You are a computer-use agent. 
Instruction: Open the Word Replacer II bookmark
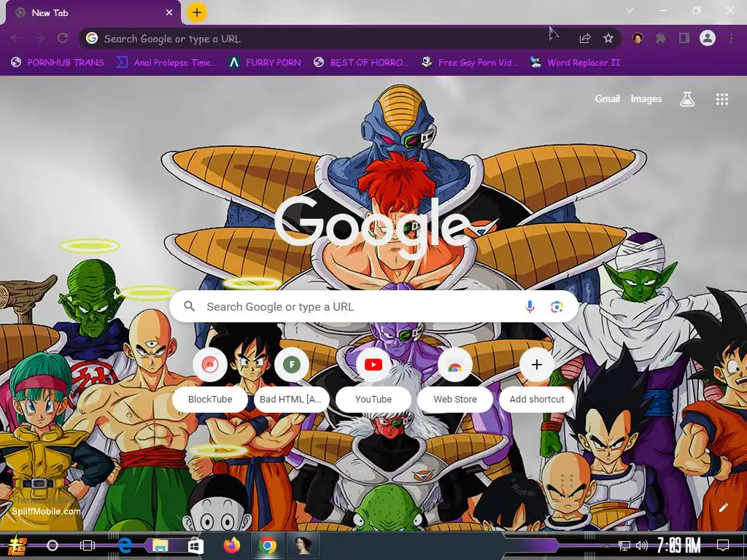click(x=576, y=63)
